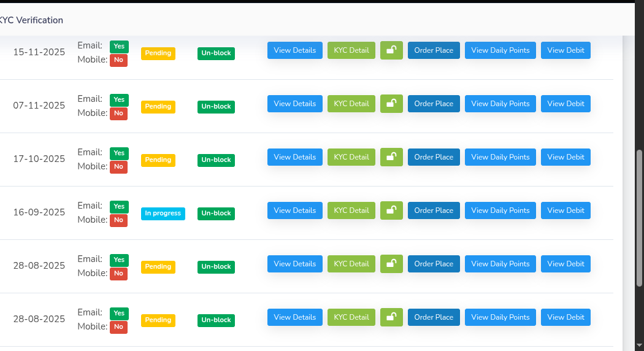Click Email Yes badge in 07-11-2025 row
The width and height of the screenshot is (644, 351).
119,100
